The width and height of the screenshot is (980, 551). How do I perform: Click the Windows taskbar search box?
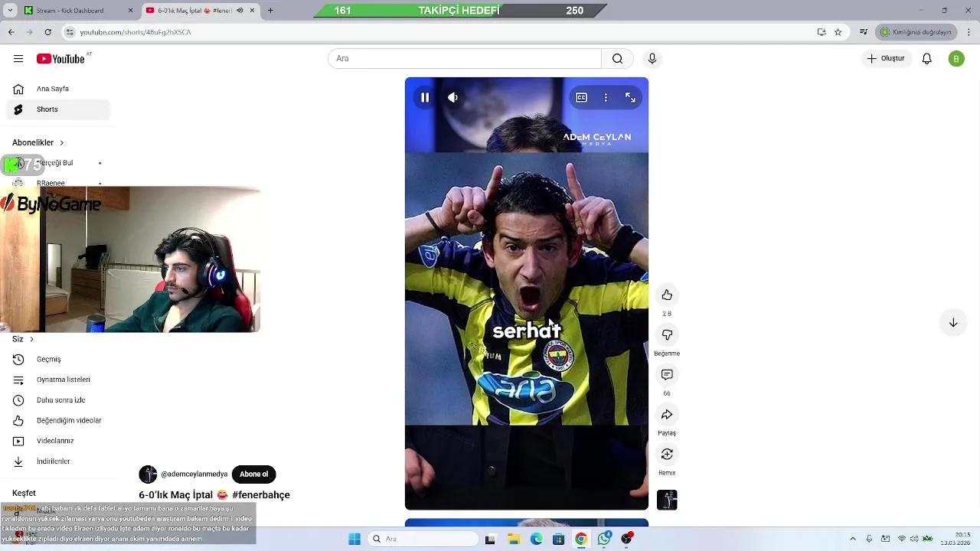(x=423, y=539)
